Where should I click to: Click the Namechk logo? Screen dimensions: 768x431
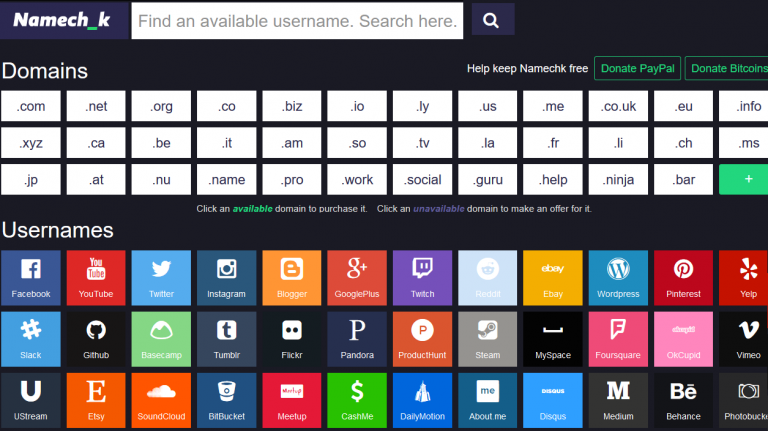(x=62, y=20)
